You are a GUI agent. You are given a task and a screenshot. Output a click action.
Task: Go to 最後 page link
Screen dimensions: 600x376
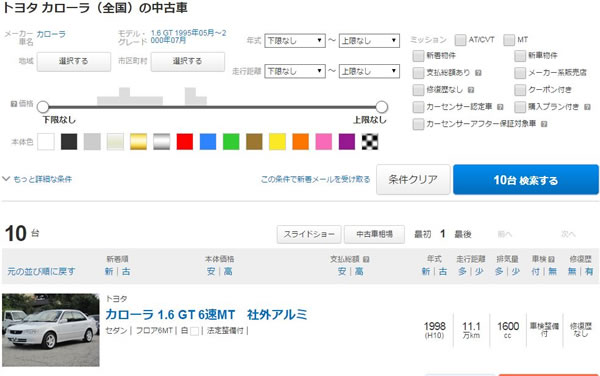pos(463,234)
